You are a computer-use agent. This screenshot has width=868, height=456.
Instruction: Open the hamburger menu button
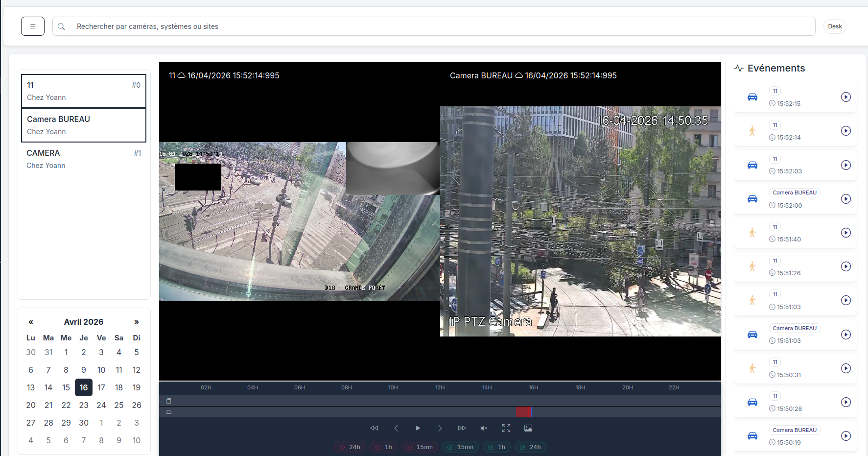(x=33, y=26)
